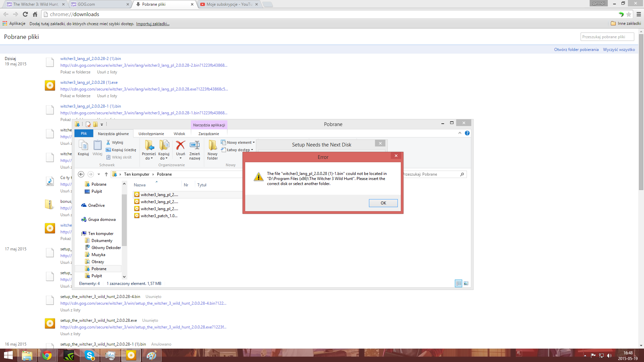644x362 pixels.
Task: Select Obrazy in navigation tree
Action: click(x=94, y=262)
